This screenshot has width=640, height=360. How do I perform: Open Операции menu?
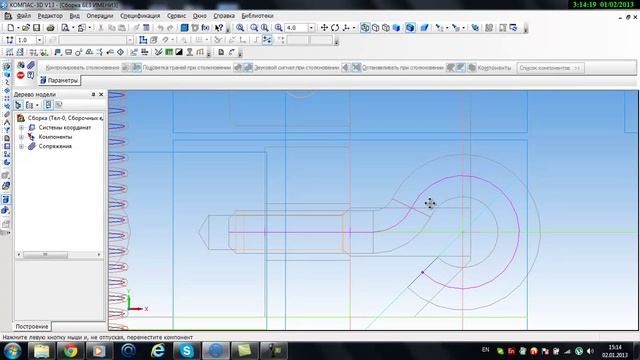100,16
